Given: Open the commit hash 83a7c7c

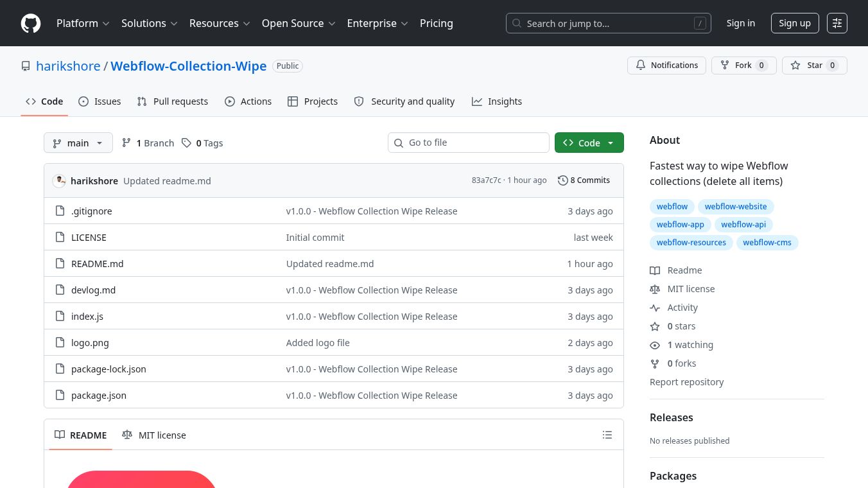Looking at the screenshot, I should pos(486,180).
